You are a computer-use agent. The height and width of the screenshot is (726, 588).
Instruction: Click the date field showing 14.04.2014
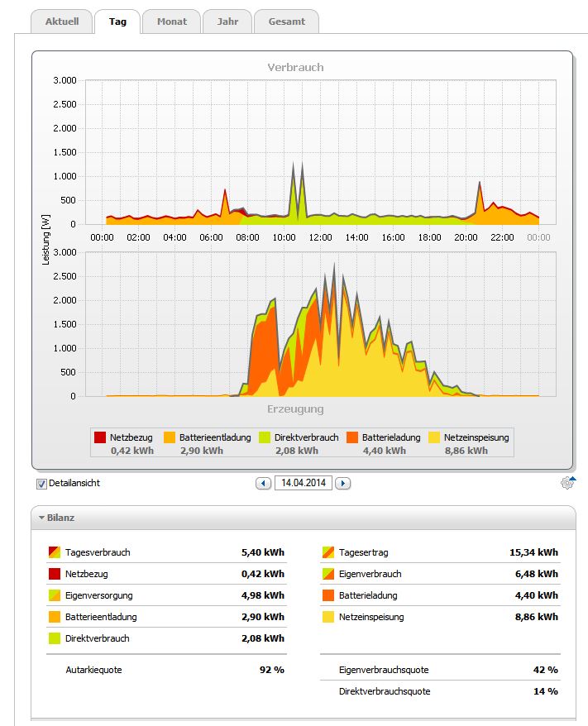coord(304,483)
